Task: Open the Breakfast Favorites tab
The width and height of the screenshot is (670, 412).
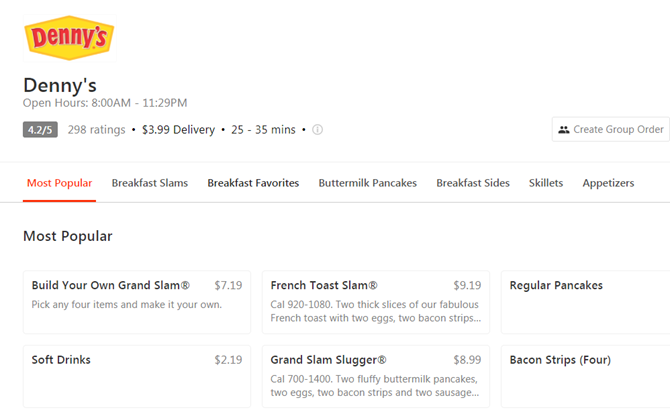Action: (x=253, y=183)
